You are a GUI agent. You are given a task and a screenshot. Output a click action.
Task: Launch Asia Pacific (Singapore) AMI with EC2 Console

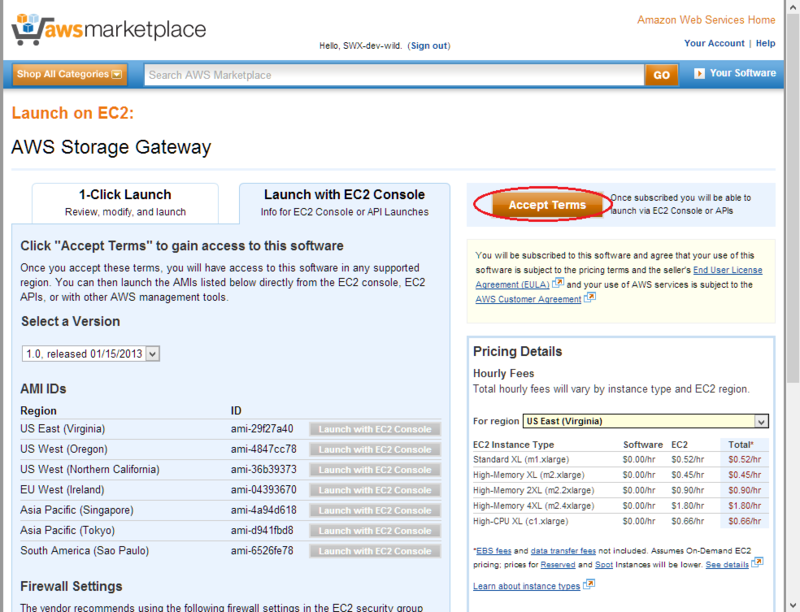coord(375,511)
